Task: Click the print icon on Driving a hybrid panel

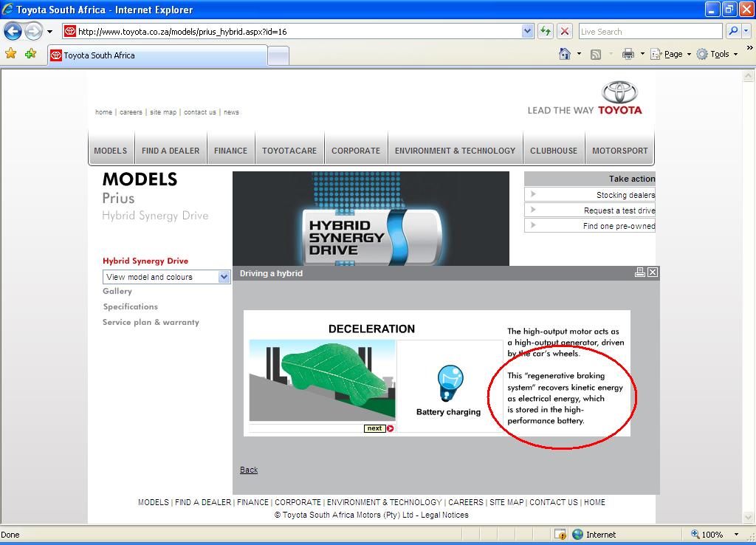Action: click(x=640, y=272)
